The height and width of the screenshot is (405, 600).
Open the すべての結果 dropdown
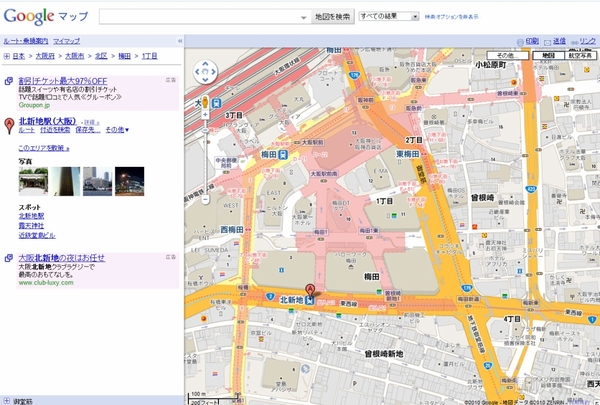tap(389, 16)
